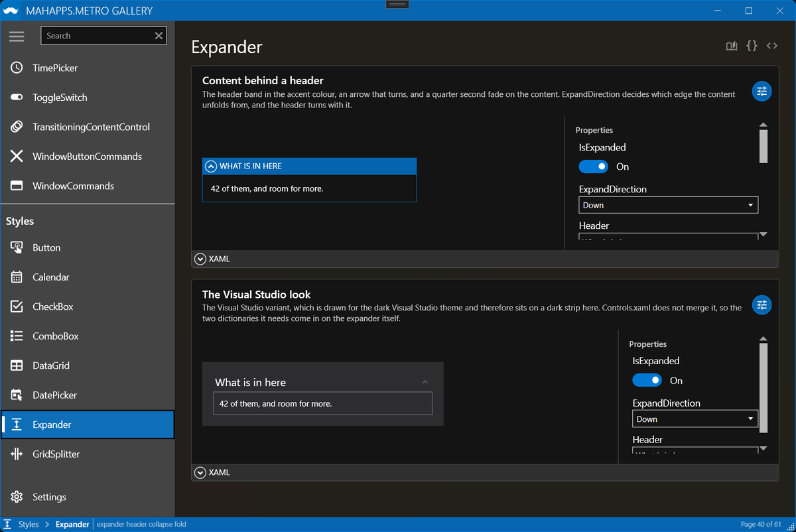Click the Search input field

pyautogui.click(x=97, y=36)
